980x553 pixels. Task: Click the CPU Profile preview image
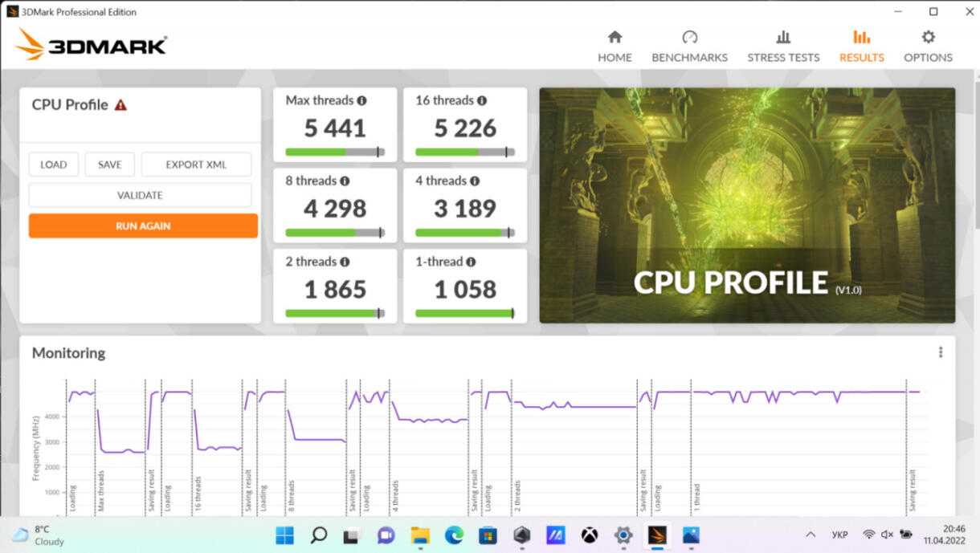coord(747,205)
